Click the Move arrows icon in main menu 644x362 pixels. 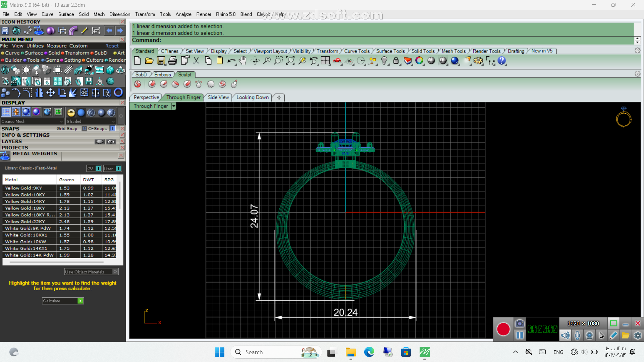[x=51, y=93]
